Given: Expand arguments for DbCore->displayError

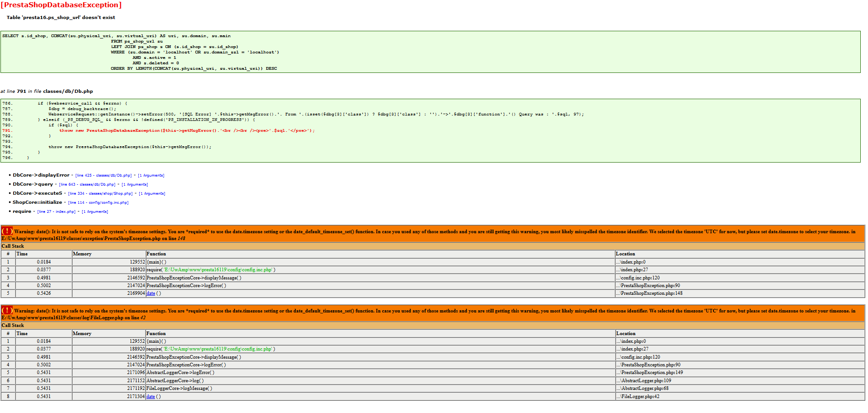Looking at the screenshot, I should pos(151,175).
